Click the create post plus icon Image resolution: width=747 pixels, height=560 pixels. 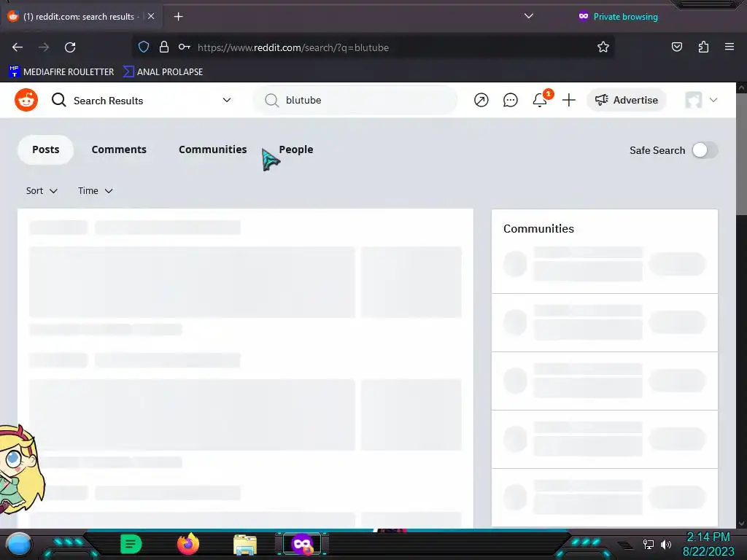(569, 100)
